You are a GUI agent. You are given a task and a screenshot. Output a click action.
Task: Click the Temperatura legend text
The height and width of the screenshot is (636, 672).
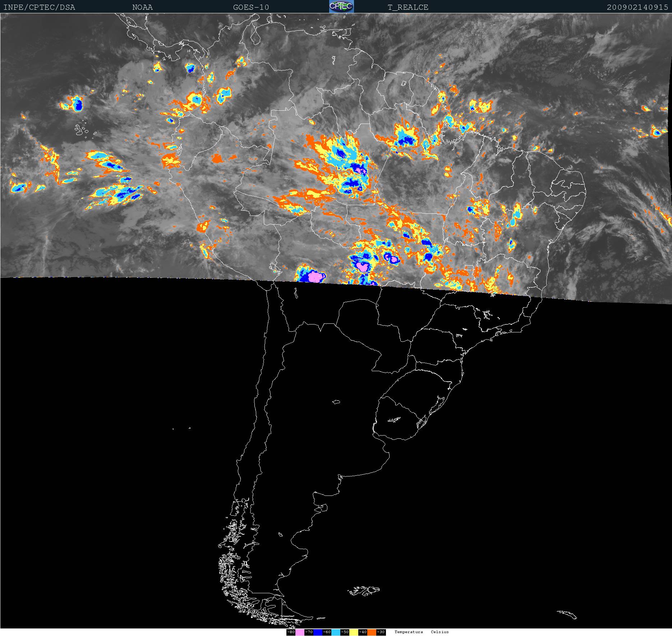pos(409,632)
